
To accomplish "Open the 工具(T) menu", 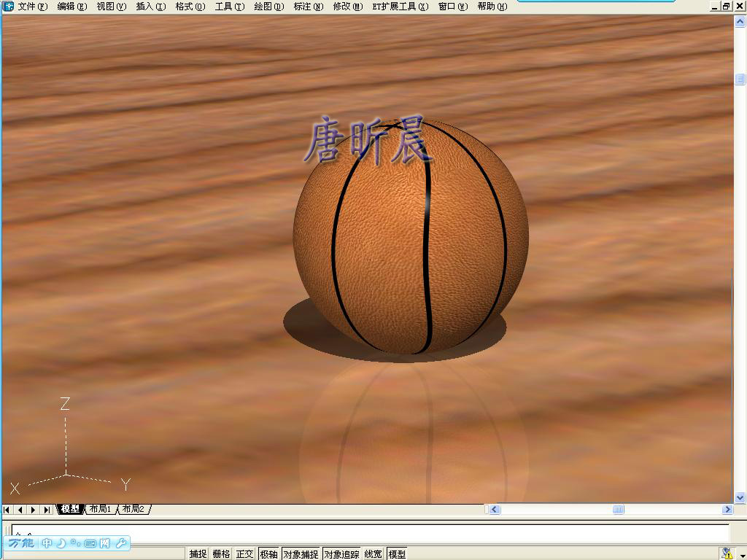I will point(230,7).
